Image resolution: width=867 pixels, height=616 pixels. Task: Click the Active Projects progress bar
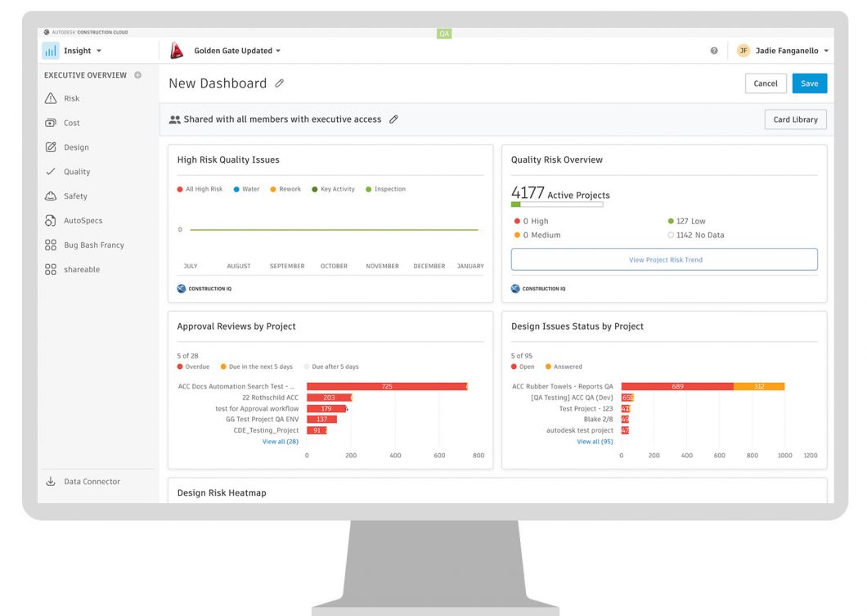557,205
